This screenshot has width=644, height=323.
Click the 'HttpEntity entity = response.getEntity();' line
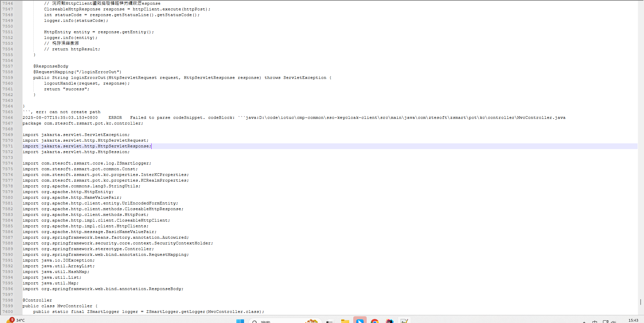coord(99,32)
